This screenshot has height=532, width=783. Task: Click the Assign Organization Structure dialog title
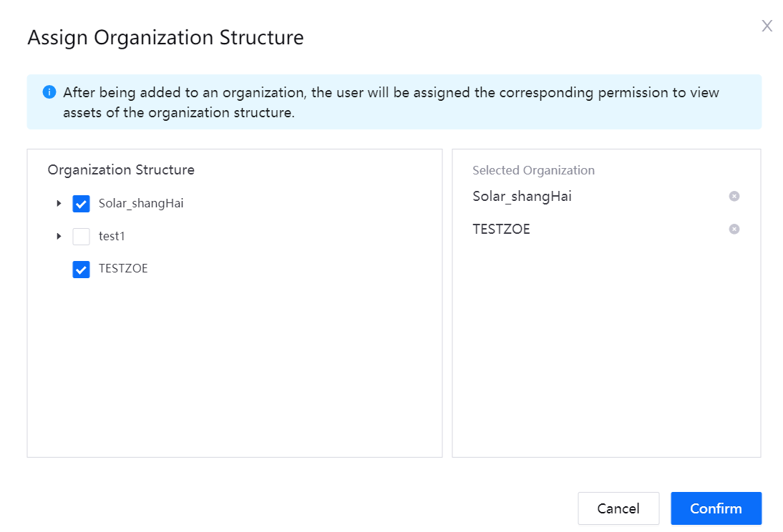[x=165, y=38]
